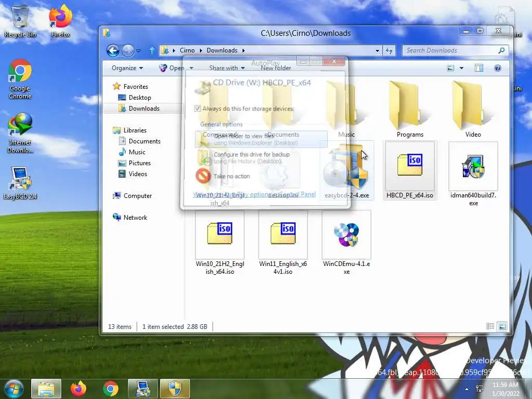Select the Video folder
Image resolution: width=532 pixels, height=399 pixels.
pos(473,109)
